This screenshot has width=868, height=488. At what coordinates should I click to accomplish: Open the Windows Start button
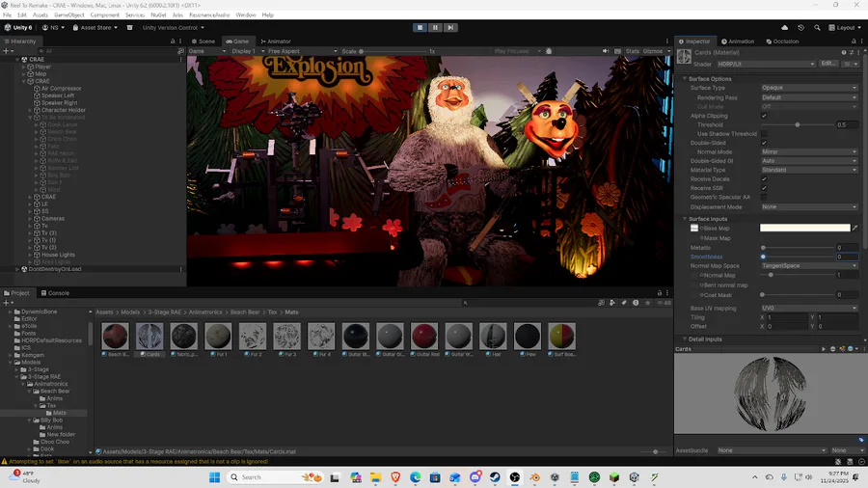(215, 477)
